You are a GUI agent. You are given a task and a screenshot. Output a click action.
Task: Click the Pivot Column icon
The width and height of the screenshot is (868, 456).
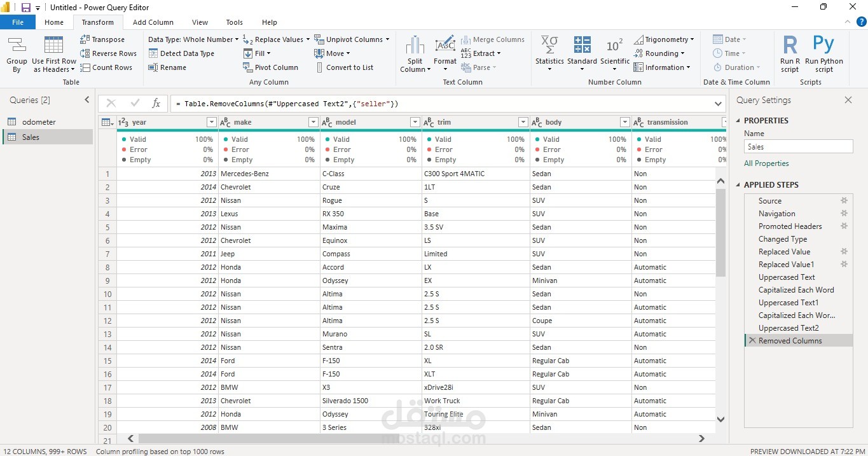coord(248,67)
